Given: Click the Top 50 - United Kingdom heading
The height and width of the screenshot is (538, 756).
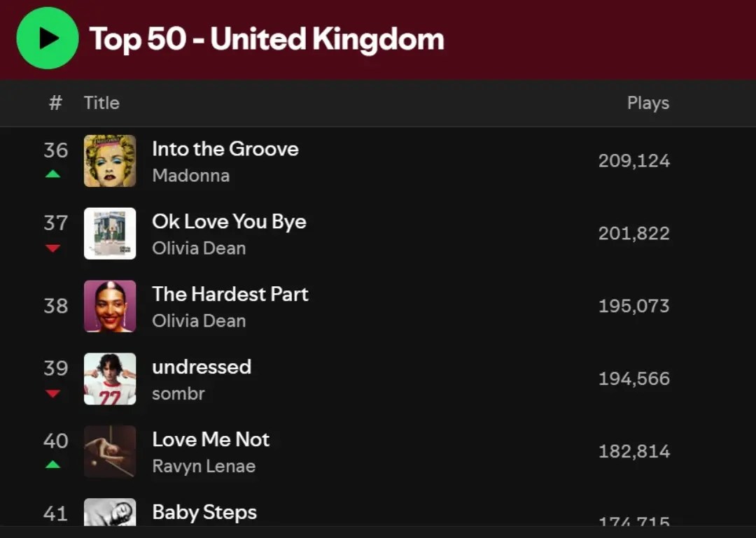Looking at the screenshot, I should (x=267, y=38).
